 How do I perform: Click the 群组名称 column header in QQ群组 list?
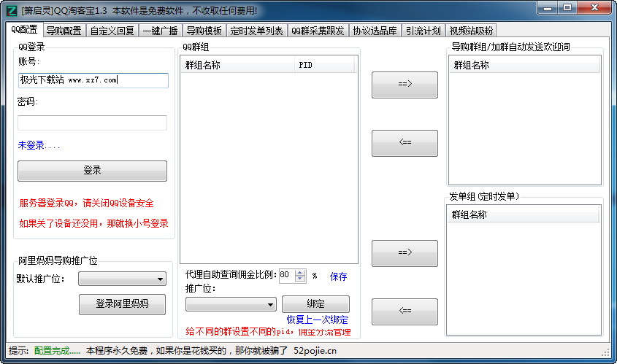(x=237, y=65)
